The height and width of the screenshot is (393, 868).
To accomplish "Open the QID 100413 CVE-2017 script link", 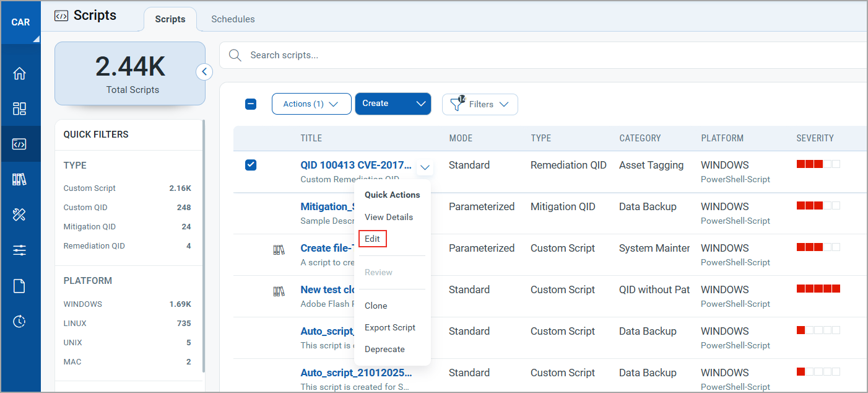I will click(356, 165).
